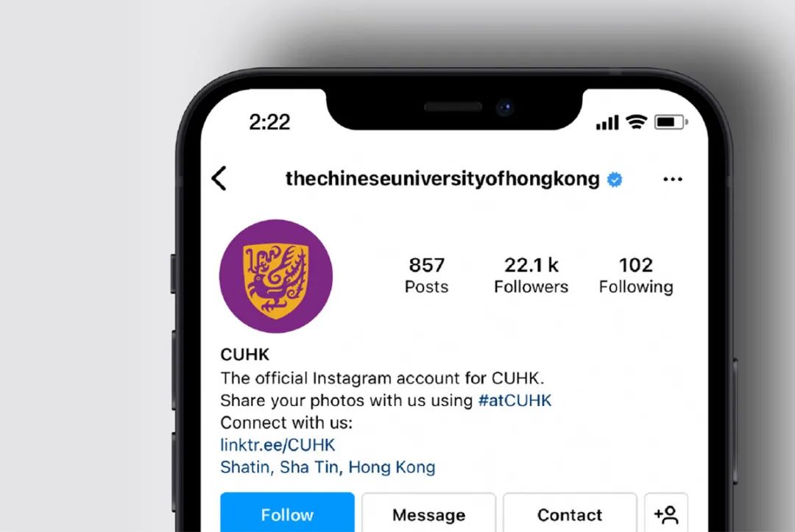This screenshot has height=532, width=795.
Task: Click the blue Follow button
Action: [x=287, y=513]
